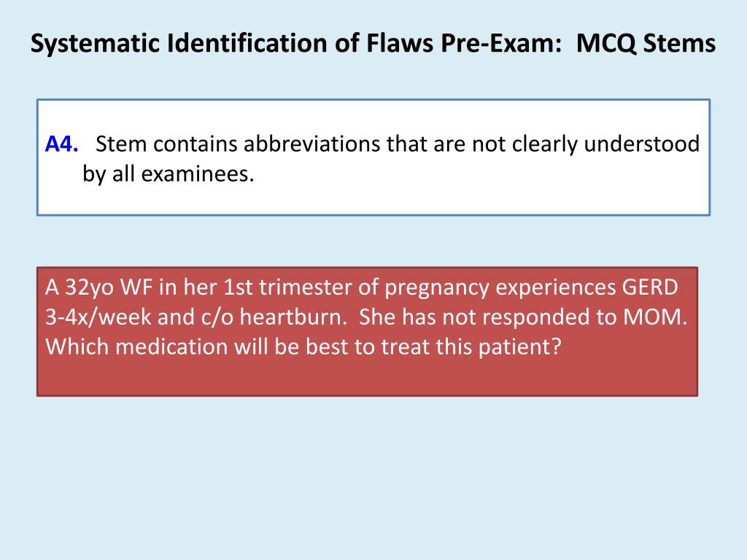The width and height of the screenshot is (747, 560).
Task: Click the word 'Systematic' in the heading
Action: [95, 43]
